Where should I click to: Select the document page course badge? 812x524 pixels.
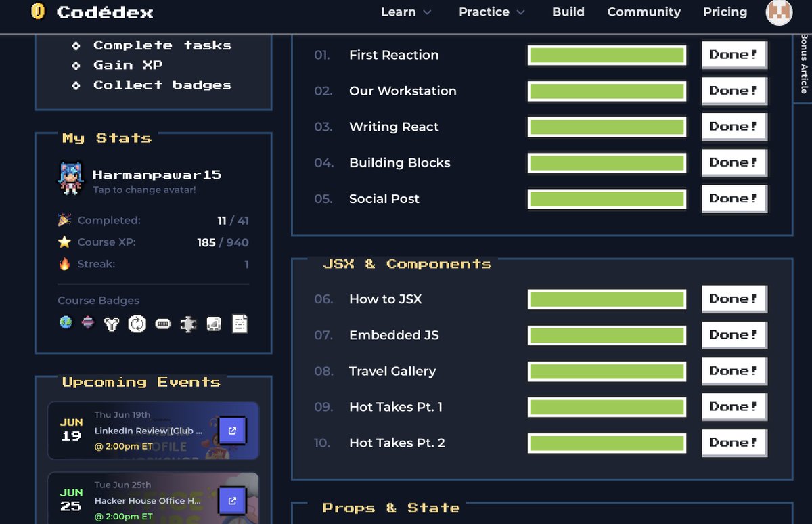[x=240, y=324]
